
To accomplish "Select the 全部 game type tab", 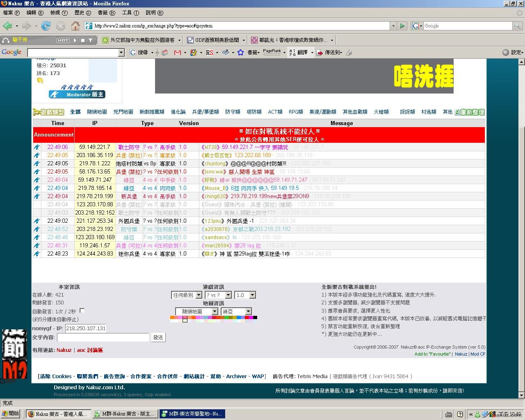I will tap(75, 112).
